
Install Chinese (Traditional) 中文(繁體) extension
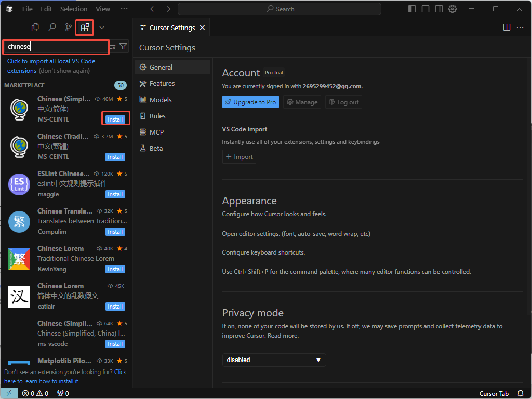[x=115, y=157]
